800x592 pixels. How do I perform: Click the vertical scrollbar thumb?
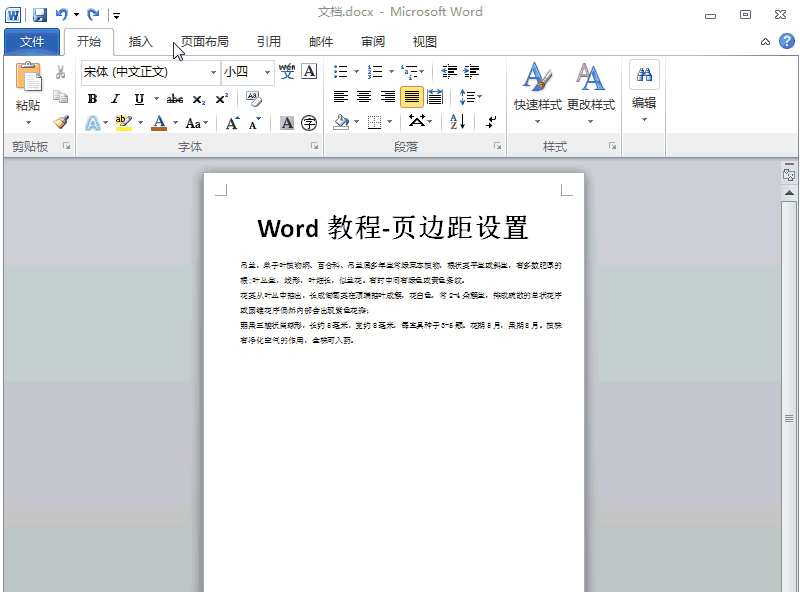[x=789, y=420]
